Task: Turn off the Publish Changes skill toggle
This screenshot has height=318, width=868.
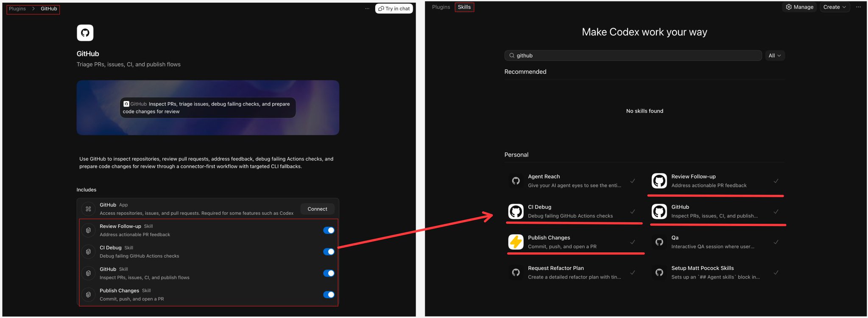Action: tap(329, 295)
